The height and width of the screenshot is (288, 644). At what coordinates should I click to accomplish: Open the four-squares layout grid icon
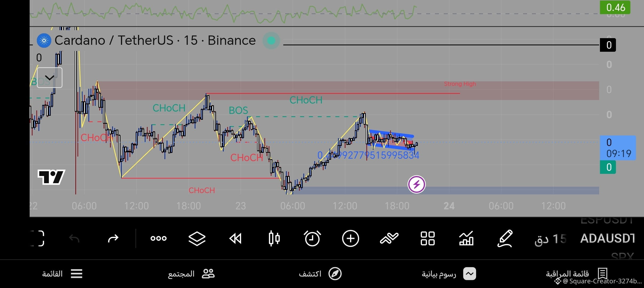click(x=427, y=238)
